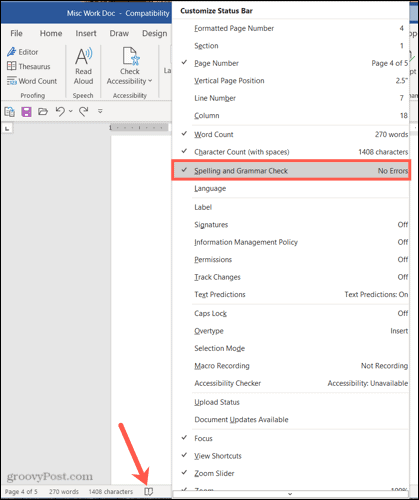Open the Editor proofing tool

click(22, 52)
